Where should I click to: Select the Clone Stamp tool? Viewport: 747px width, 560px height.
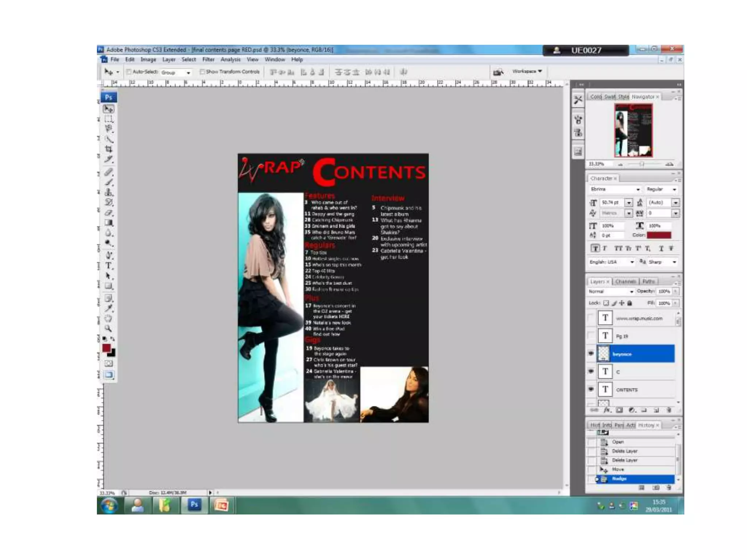click(109, 192)
